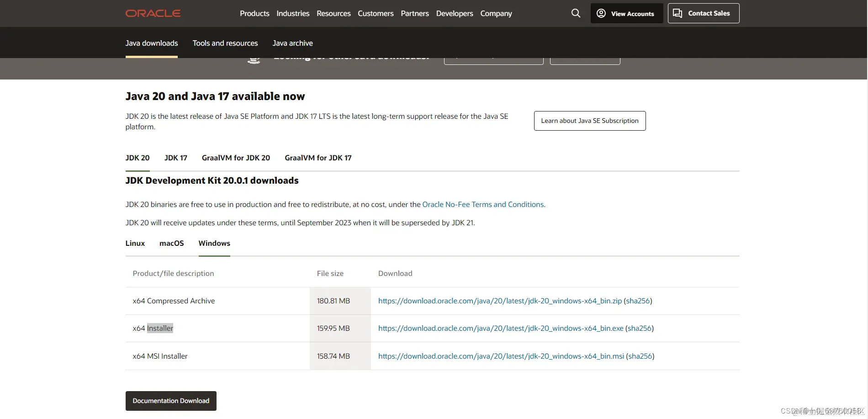Download the windows-x64_bin.exe installer link
This screenshot has width=868, height=419.
(501, 328)
